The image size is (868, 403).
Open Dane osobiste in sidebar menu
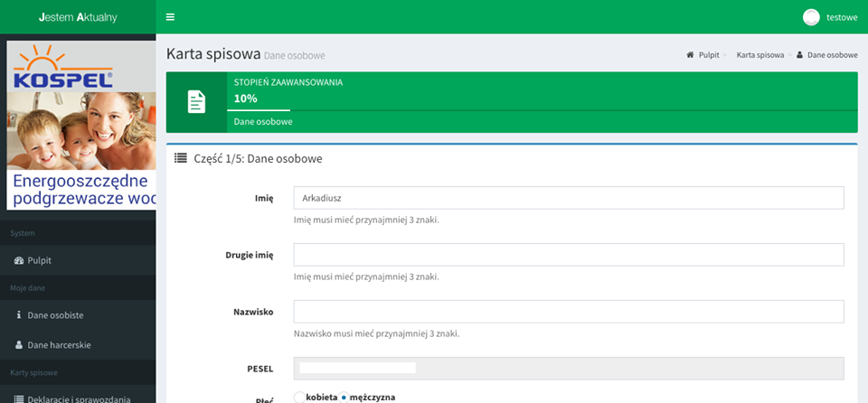pos(55,316)
